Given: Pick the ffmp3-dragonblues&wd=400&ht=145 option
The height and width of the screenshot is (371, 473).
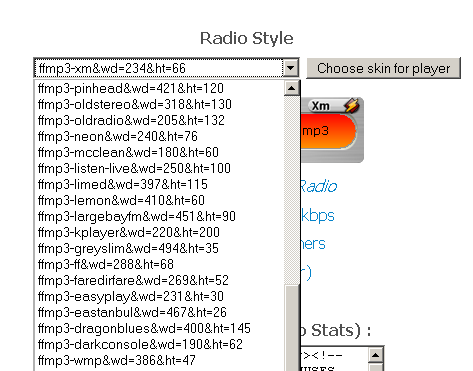Looking at the screenshot, I should 159,328.
